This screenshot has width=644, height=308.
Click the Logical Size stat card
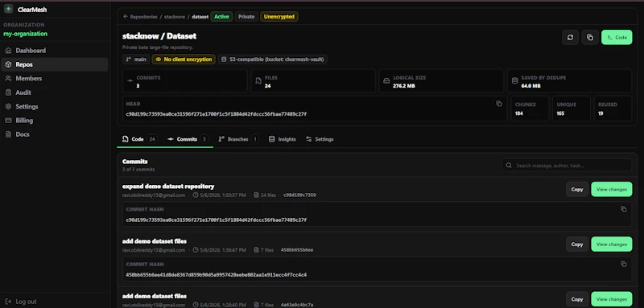[441, 80]
